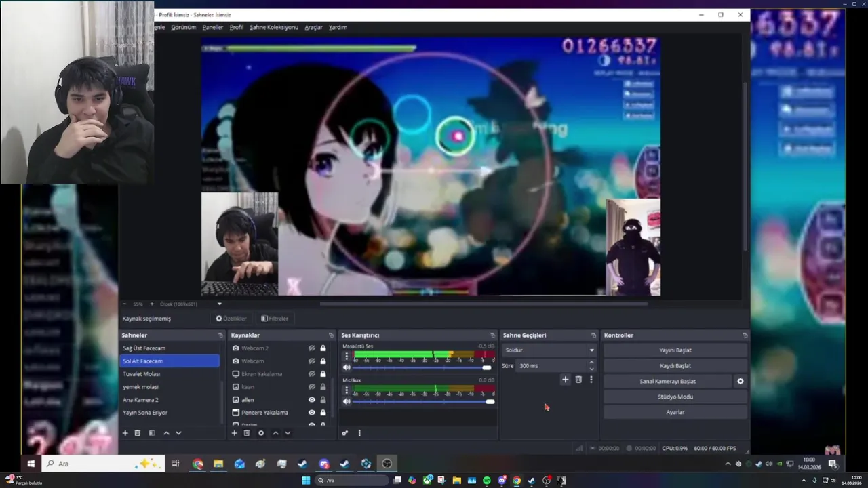Viewport: 868px width, 488px height.
Task: Zoom in preview with plus button
Action: (x=151, y=304)
